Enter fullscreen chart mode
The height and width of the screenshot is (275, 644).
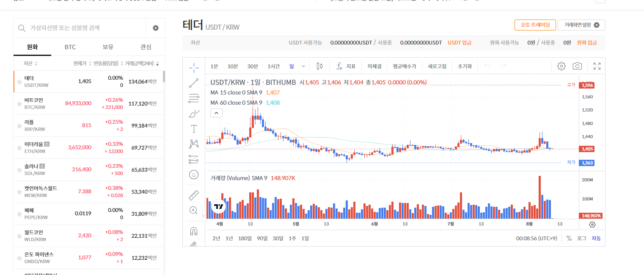point(597,66)
